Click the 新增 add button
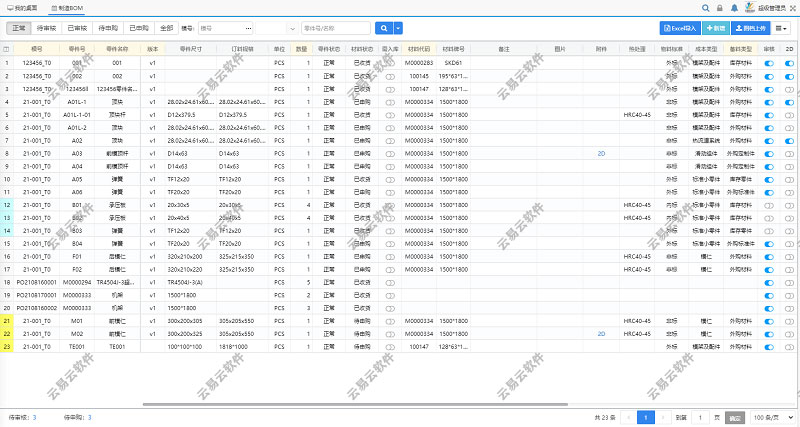Image resolution: width=800 pixels, height=427 pixels. click(716, 28)
